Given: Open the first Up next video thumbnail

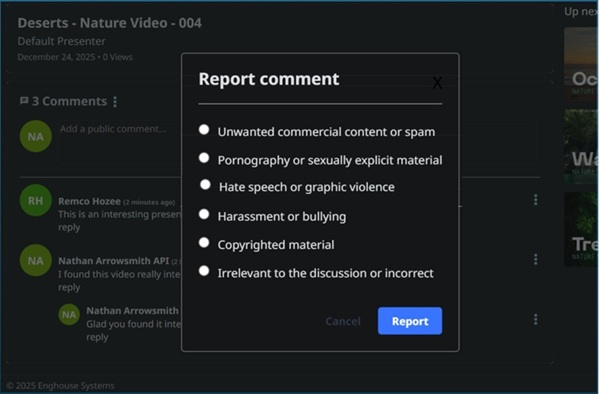Looking at the screenshot, I should 582,63.
